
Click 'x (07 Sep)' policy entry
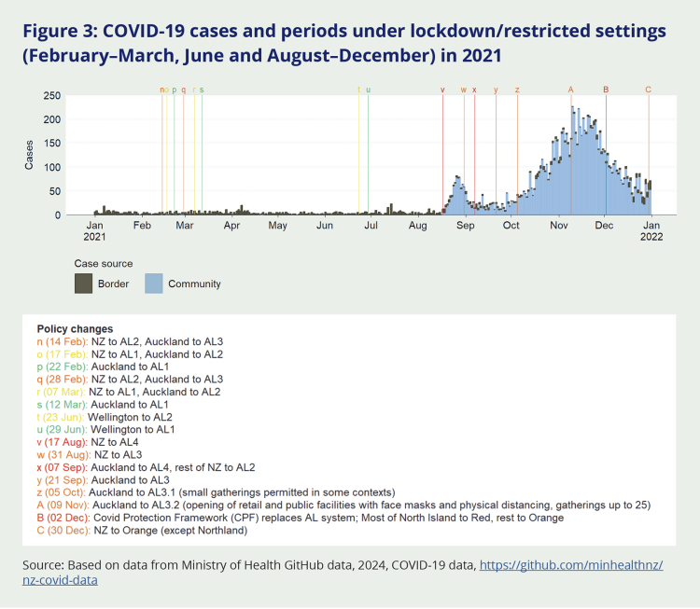click(x=146, y=467)
